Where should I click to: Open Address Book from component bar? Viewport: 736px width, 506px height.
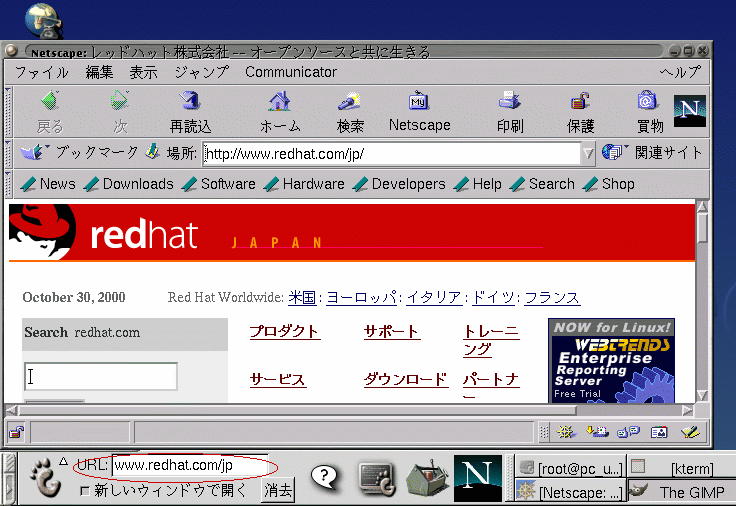(659, 432)
